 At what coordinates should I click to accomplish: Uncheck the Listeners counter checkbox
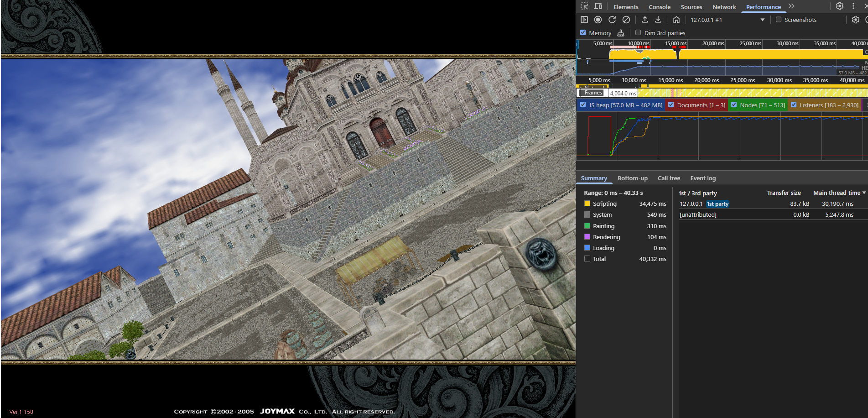794,104
